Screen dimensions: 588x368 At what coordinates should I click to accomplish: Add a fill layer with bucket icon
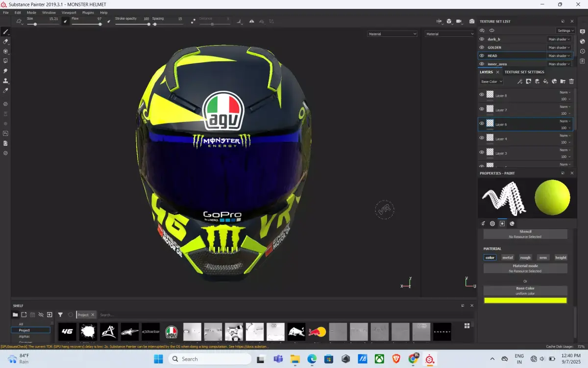(x=545, y=81)
